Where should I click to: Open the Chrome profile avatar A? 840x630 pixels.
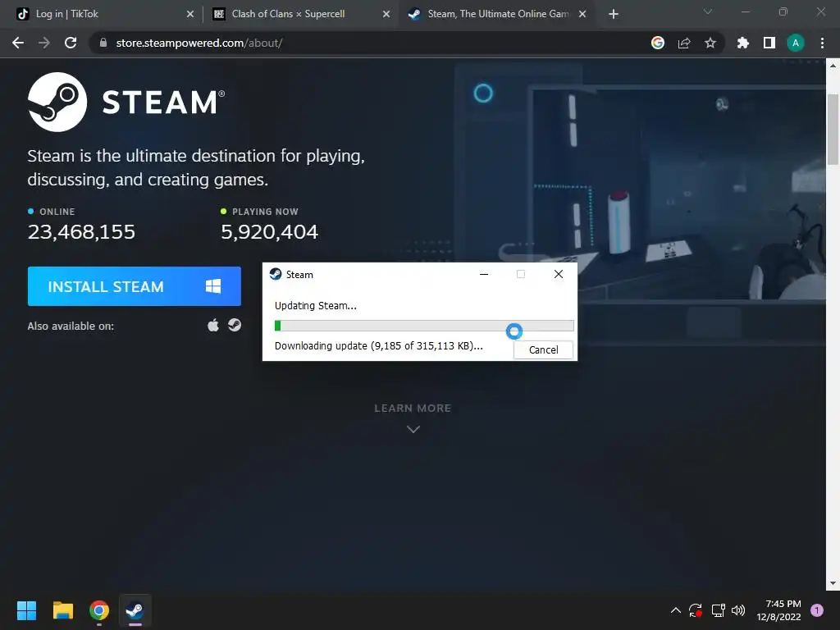(796, 43)
